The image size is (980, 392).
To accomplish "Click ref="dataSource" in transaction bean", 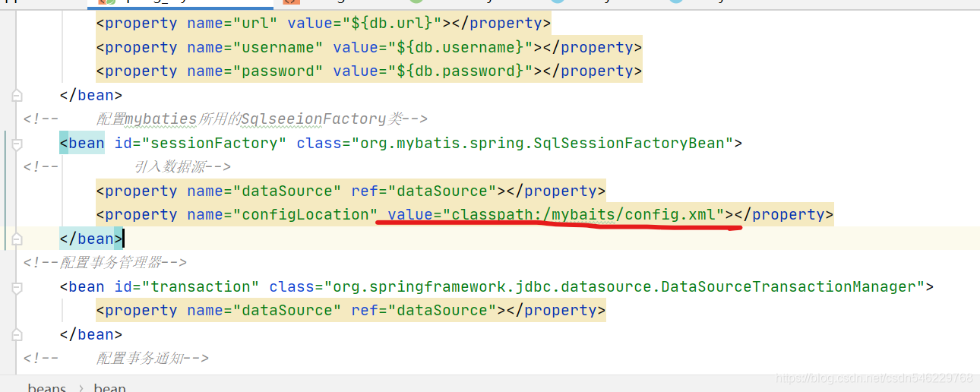I will pyautogui.click(x=424, y=310).
